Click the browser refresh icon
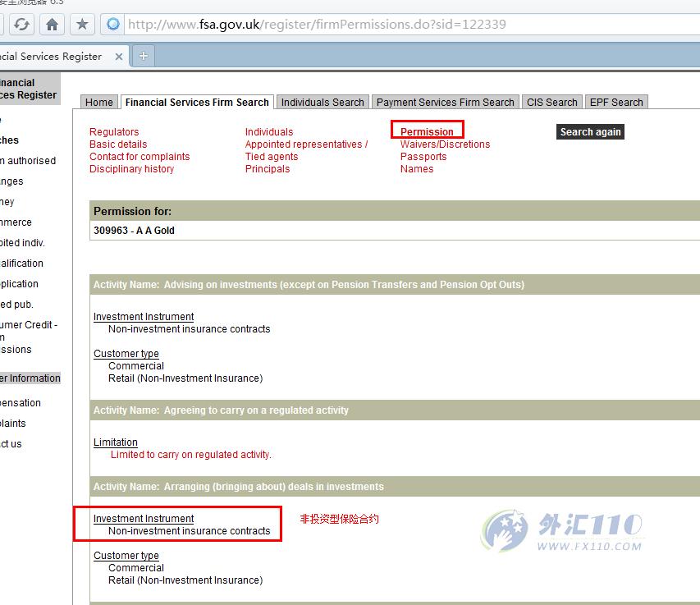 click(x=21, y=24)
